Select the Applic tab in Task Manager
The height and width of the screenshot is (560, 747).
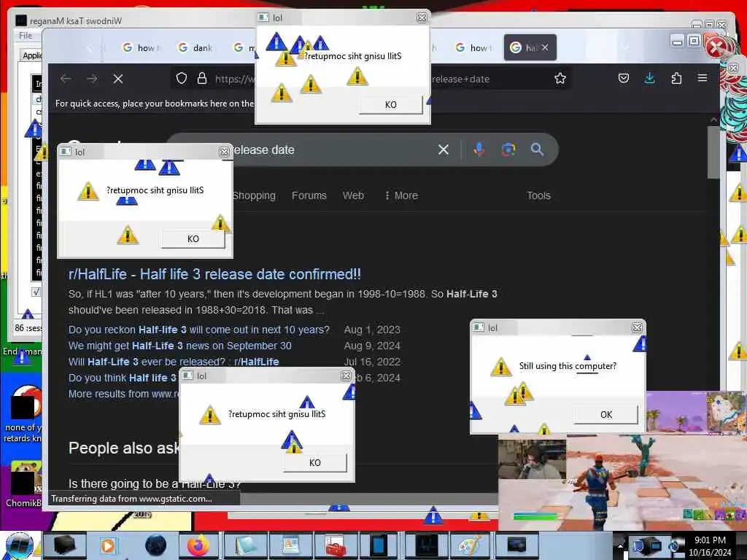coord(31,55)
